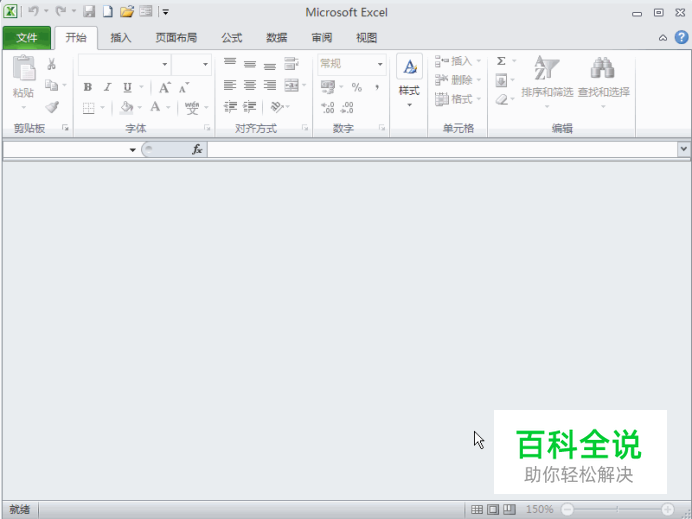This screenshot has height=519, width=692.
Task: Switch to the 页面布局 tab
Action: point(176,38)
